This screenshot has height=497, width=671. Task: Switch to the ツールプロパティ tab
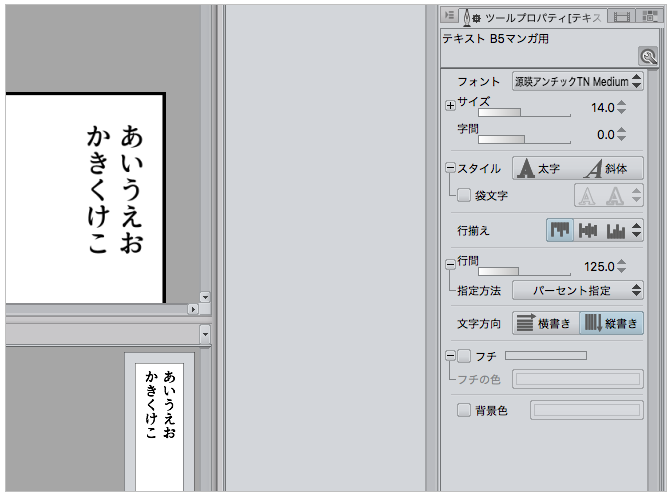532,18
